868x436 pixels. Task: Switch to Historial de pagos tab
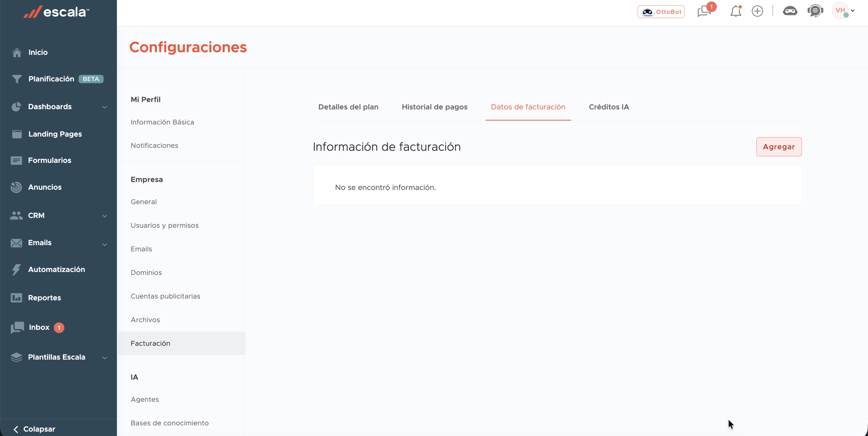click(x=434, y=107)
